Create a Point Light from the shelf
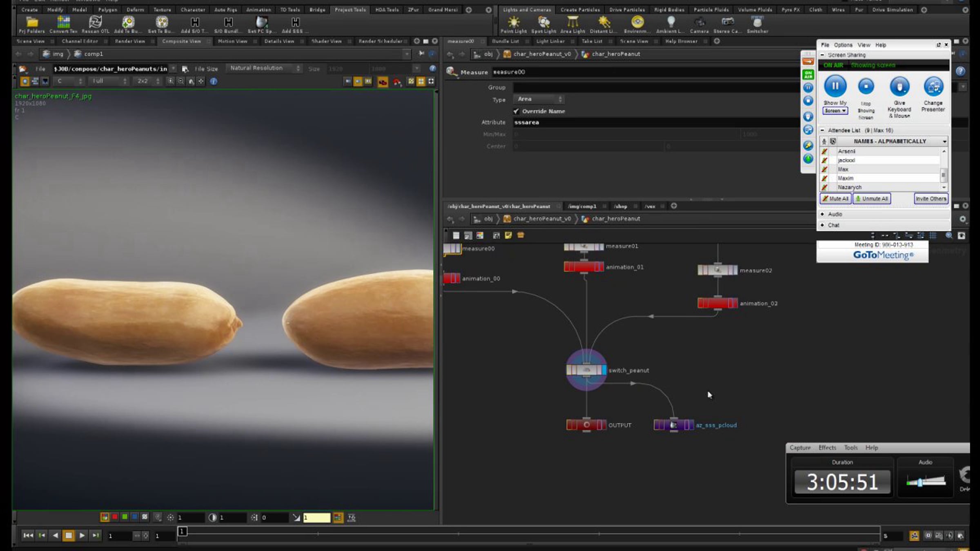The image size is (980, 551). pos(514,24)
